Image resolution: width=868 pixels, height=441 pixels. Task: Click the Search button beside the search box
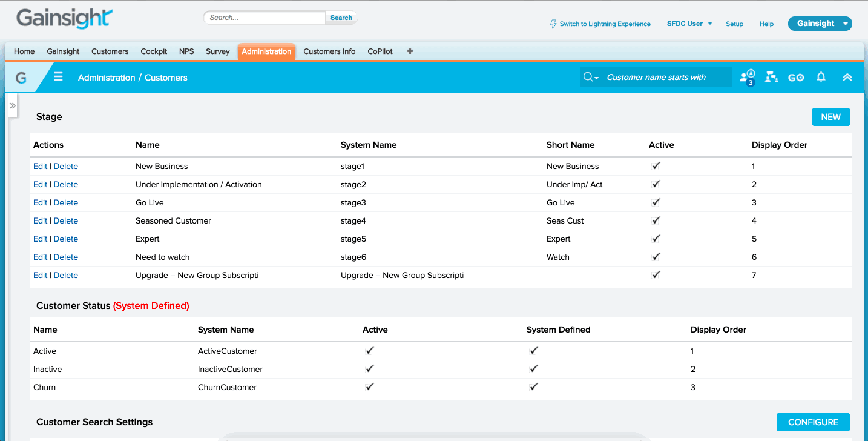pyautogui.click(x=341, y=18)
